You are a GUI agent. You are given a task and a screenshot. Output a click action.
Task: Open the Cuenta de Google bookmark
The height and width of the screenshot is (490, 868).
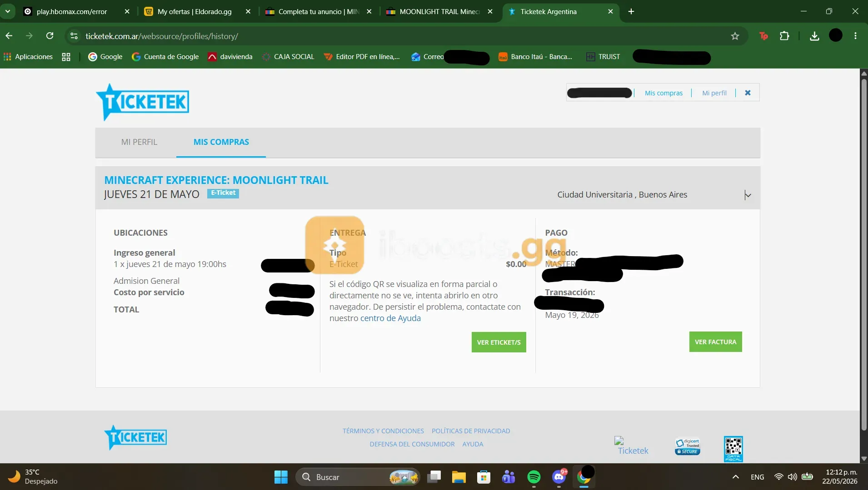tap(165, 57)
